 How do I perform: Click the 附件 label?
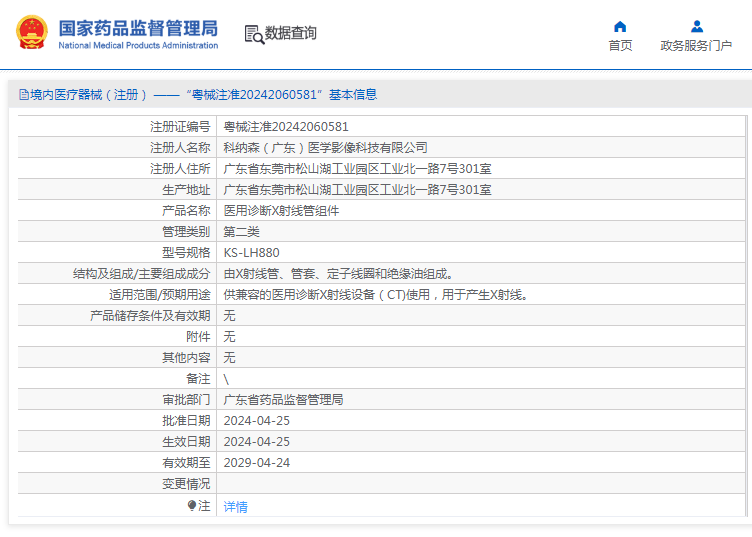198,337
